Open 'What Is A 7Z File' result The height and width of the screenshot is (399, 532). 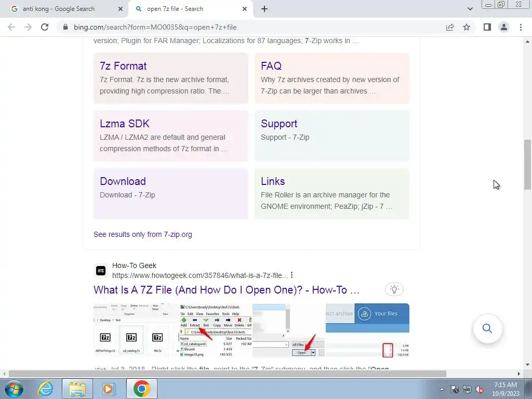click(x=227, y=290)
